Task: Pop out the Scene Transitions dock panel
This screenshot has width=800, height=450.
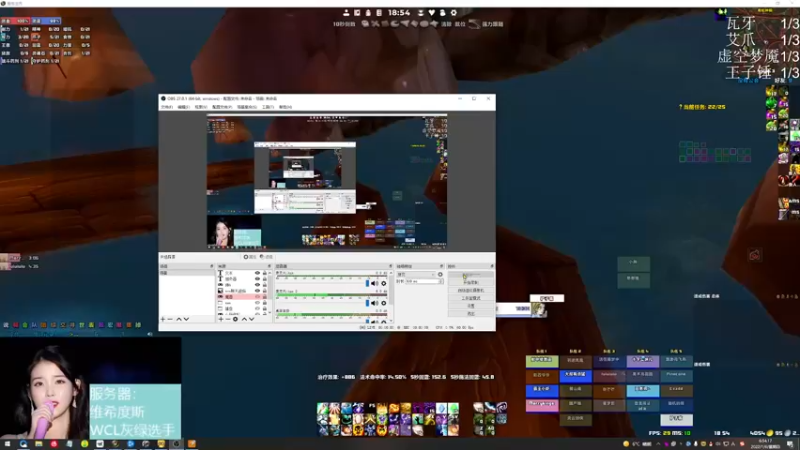Action: point(441,266)
